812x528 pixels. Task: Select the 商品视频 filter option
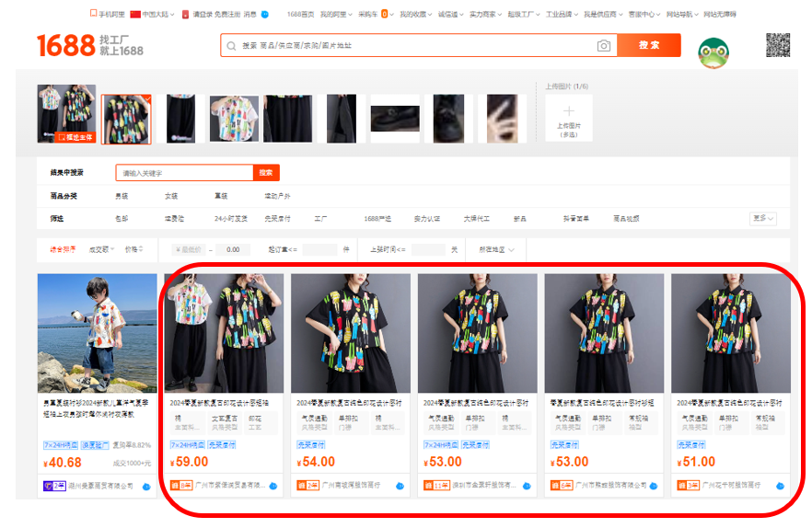pos(626,218)
